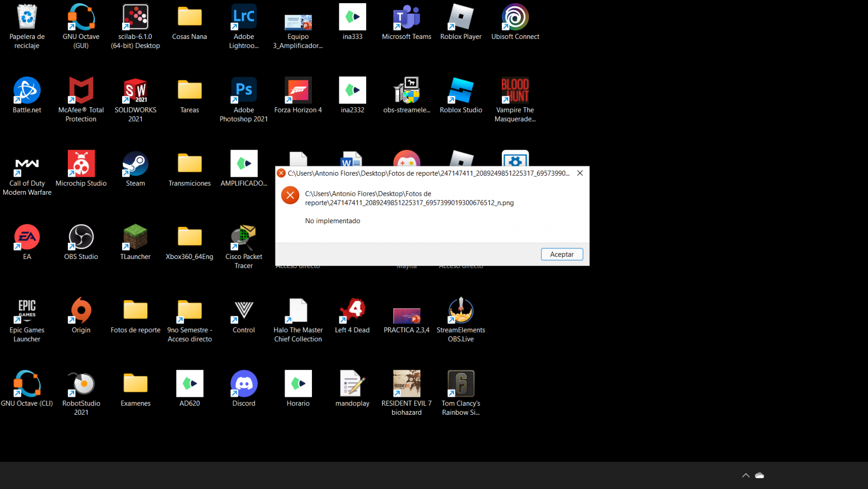Select the Xbox360_64Eng folder
The height and width of the screenshot is (489, 868).
189,242
